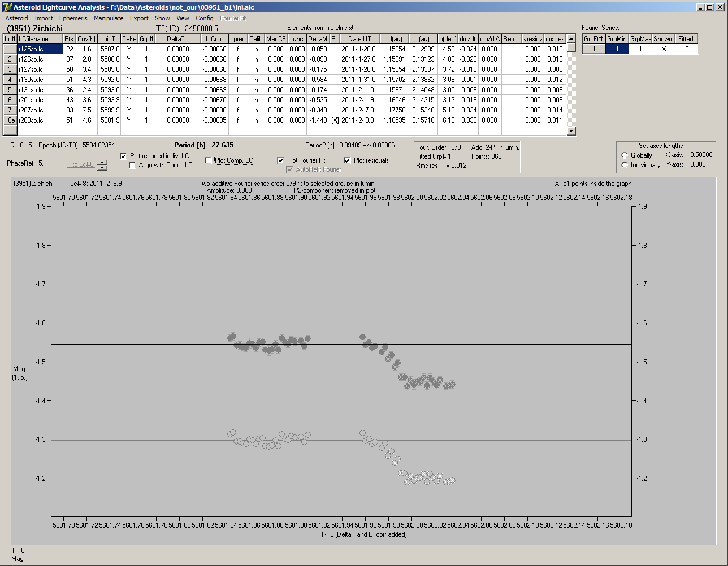Select file r131sp.lc row
The height and width of the screenshot is (566, 728).
(x=40, y=90)
